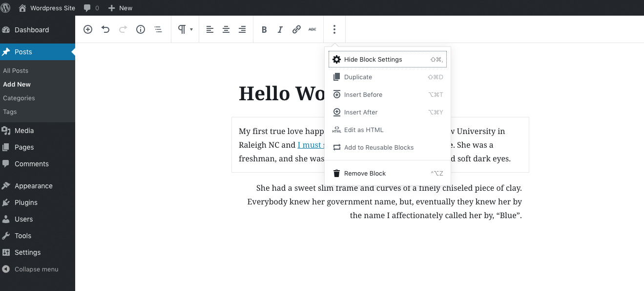The width and height of the screenshot is (644, 291).
Task: Click the WordPress logo icon
Action: click(6, 8)
